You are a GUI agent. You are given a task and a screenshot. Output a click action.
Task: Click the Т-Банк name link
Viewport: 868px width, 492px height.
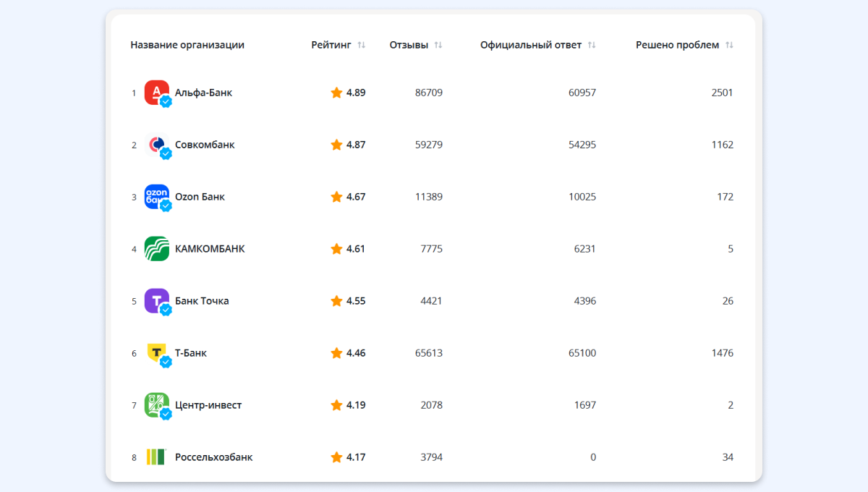[191, 353]
